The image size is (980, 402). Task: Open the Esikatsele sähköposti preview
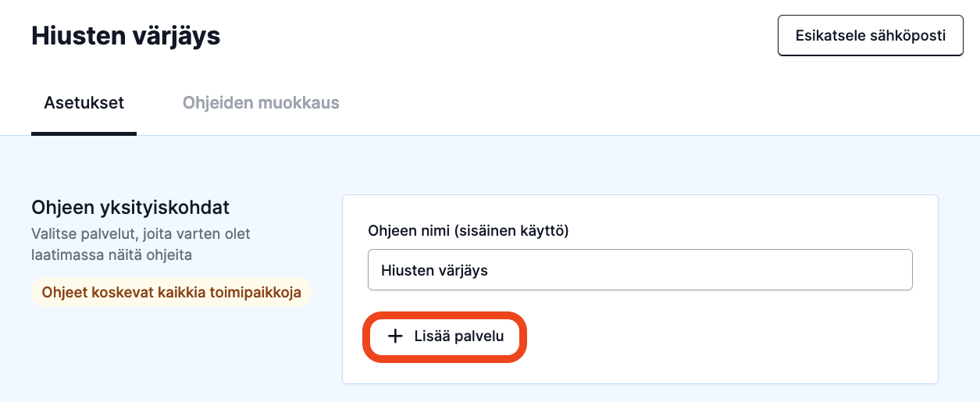tap(870, 36)
